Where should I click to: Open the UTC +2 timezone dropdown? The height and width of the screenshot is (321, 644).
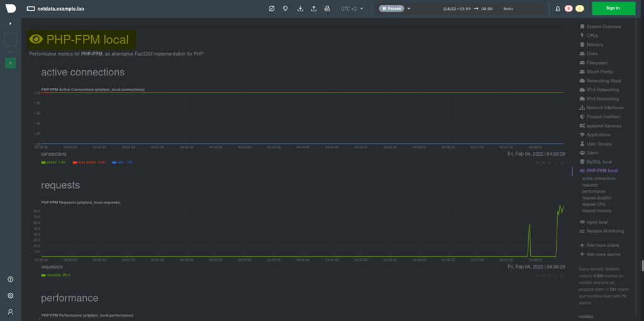pyautogui.click(x=351, y=9)
